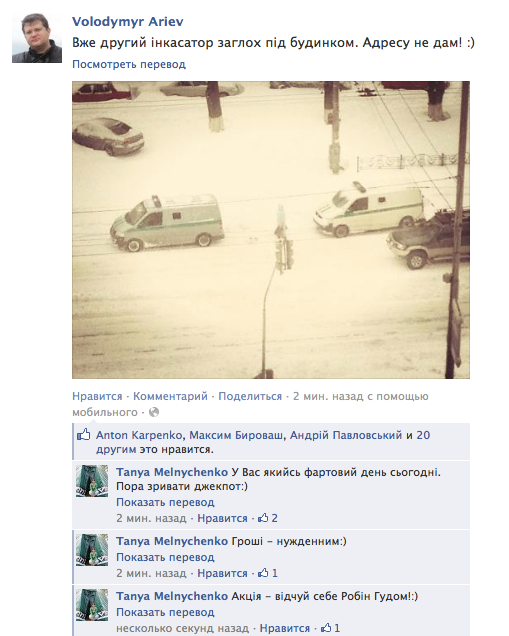Open Anton Karpenko's profile link
The height and width of the screenshot is (636, 509).
[x=139, y=435]
